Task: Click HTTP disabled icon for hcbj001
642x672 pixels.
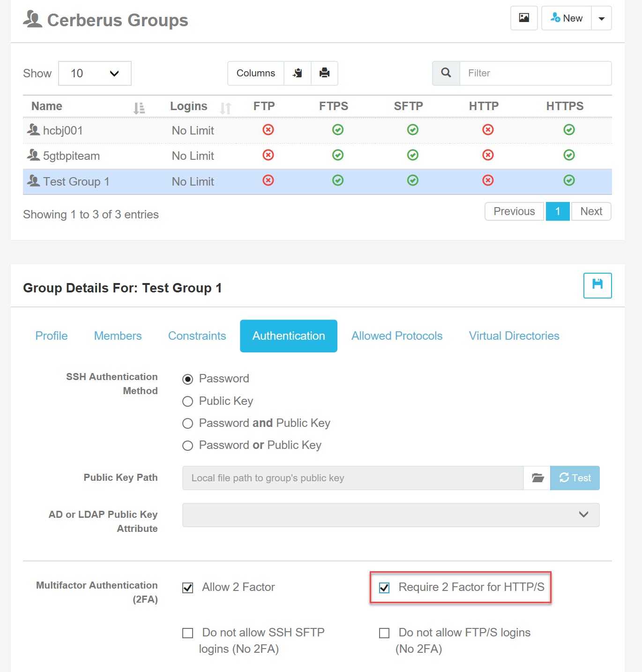Action: [488, 129]
